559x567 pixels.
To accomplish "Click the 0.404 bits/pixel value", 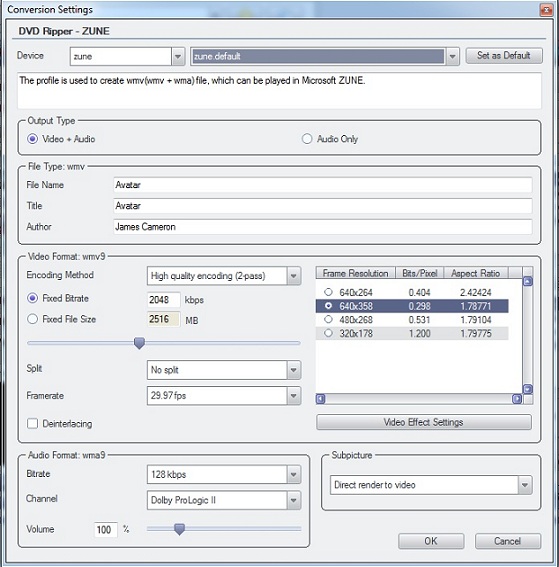I will click(x=419, y=292).
